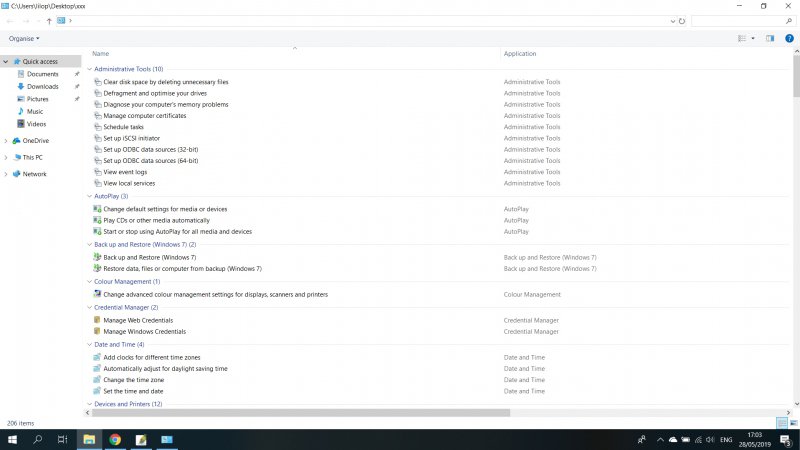Select the Videos icon in the sidebar
Viewport: 800px width, 450px height.
tap(21, 124)
